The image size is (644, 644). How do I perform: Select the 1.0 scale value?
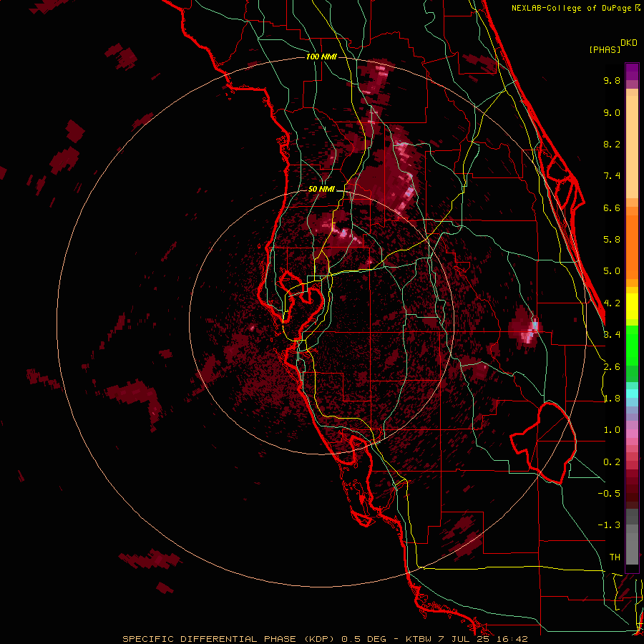612,430
